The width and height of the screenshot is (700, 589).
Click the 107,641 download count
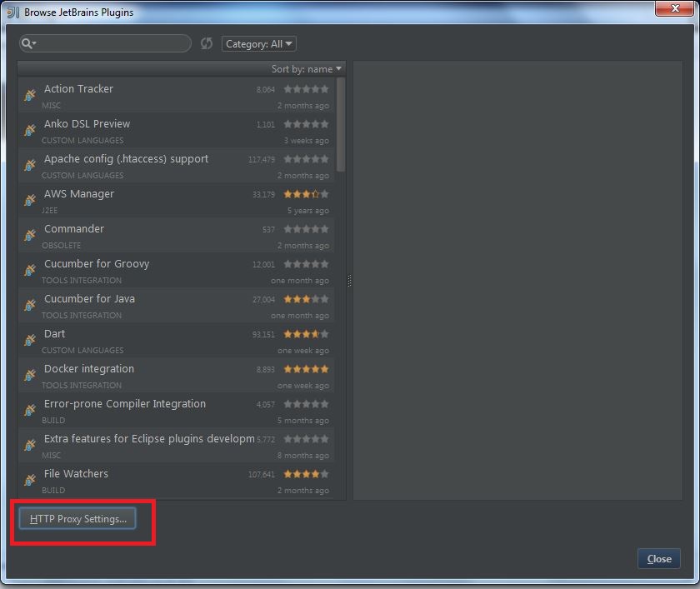(262, 474)
